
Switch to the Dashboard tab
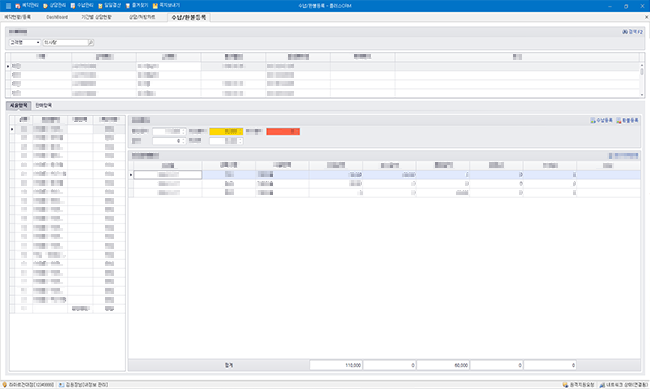[x=57, y=17]
